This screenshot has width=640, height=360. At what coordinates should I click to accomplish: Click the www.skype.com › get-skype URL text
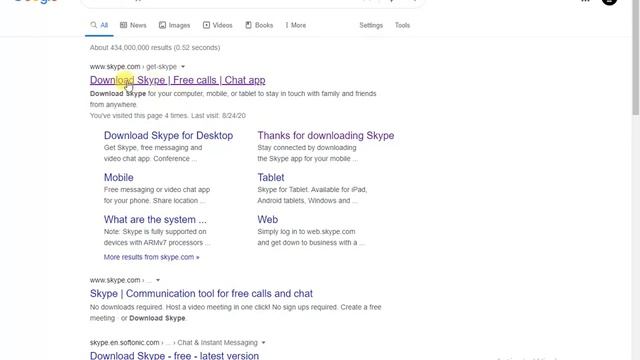point(133,67)
